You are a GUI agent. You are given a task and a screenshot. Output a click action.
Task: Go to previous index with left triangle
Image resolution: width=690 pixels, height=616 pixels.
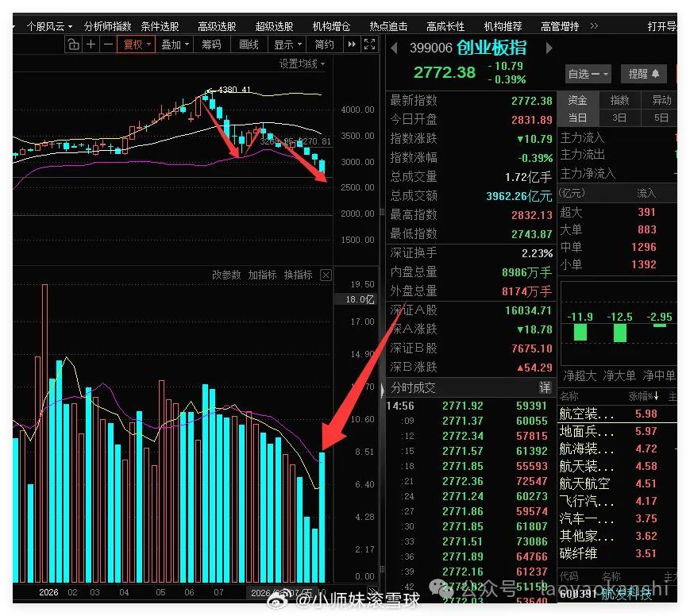tap(395, 48)
